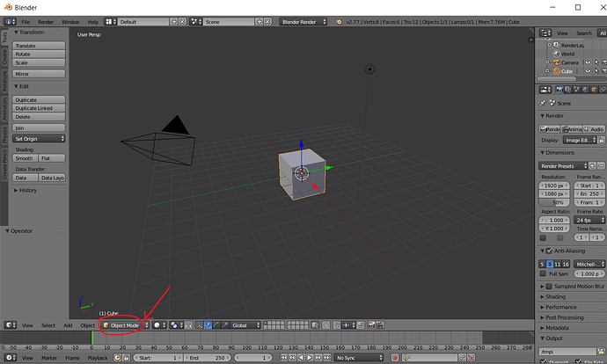Click the Translate button
Image resolution: width=607 pixels, height=364 pixels.
(39, 46)
